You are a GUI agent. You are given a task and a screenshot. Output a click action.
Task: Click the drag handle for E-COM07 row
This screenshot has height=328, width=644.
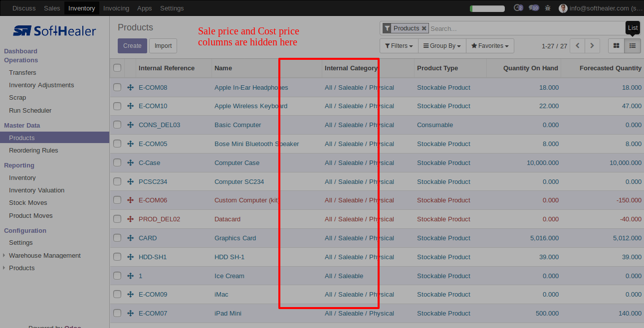(130, 314)
